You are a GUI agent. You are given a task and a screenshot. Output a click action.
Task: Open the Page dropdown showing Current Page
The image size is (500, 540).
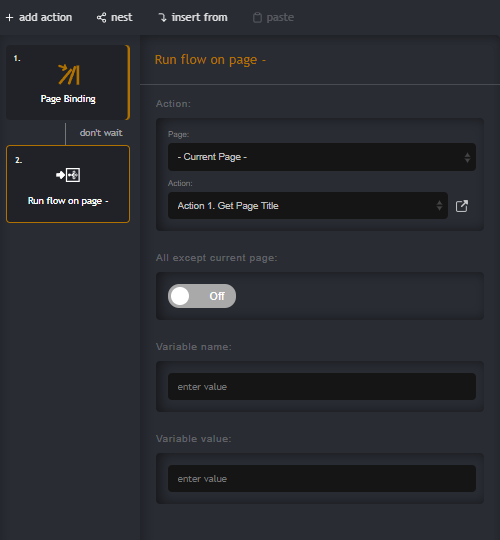point(322,157)
